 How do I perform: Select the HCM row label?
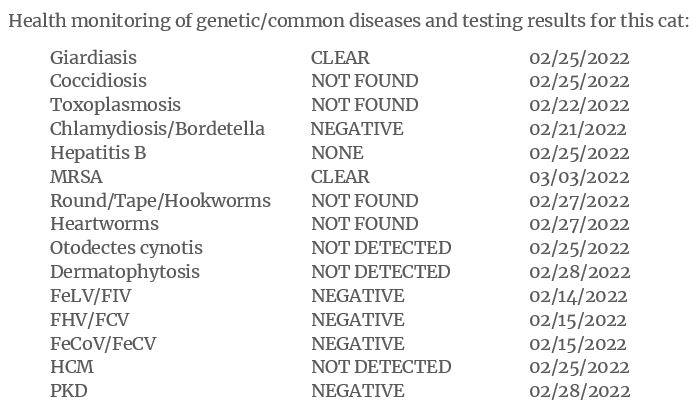pos(69,367)
